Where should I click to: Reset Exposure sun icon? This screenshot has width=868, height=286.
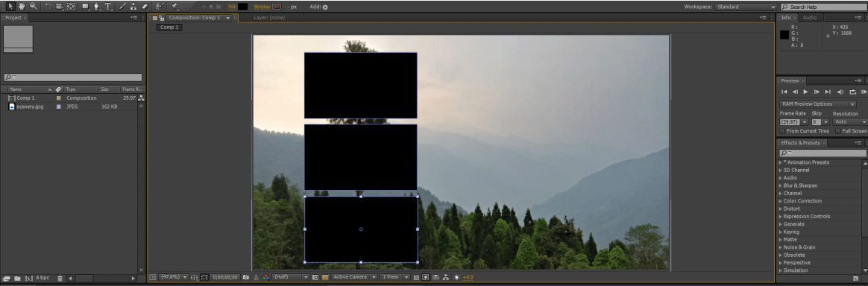456,277
